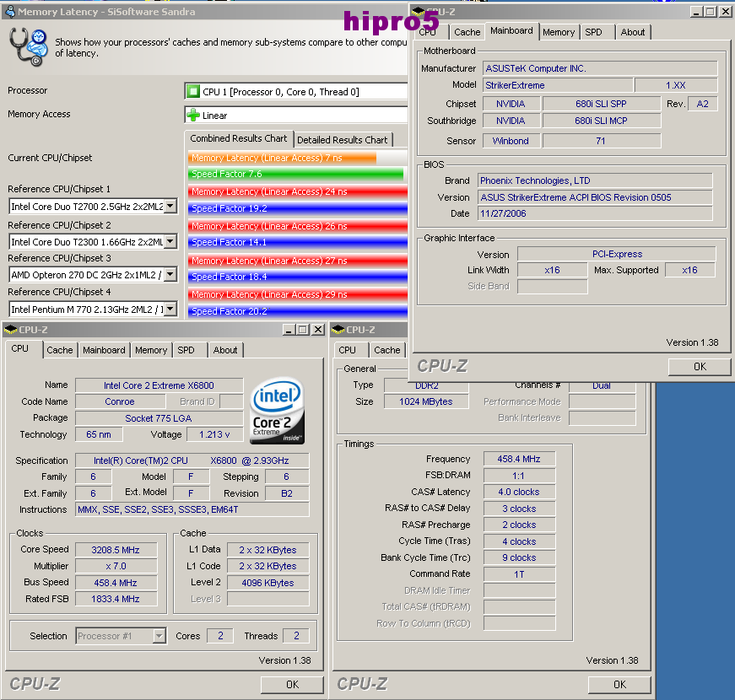735x700 pixels.
Task: Open Cache tab in bottom-left CPU-Z window
Action: pyautogui.click(x=60, y=350)
